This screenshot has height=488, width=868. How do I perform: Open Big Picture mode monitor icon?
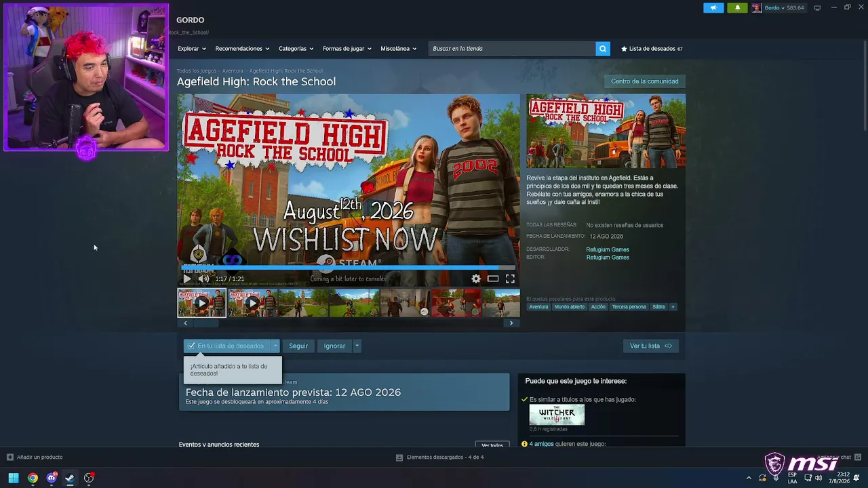817,7
